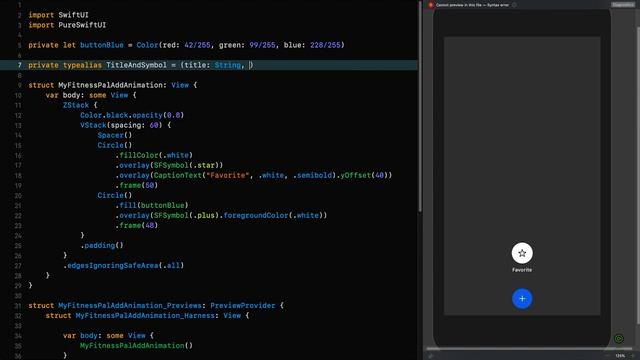Click '.fill(buttonBlue)' modifier
Image resolution: width=640 pixels, height=360 pixels.
pyautogui.click(x=151, y=205)
